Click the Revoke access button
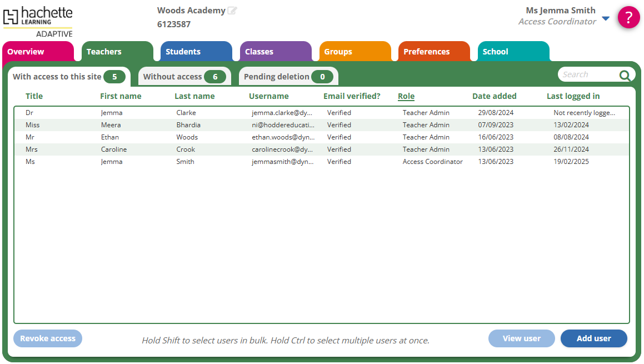The width and height of the screenshot is (644, 364). [x=48, y=338]
